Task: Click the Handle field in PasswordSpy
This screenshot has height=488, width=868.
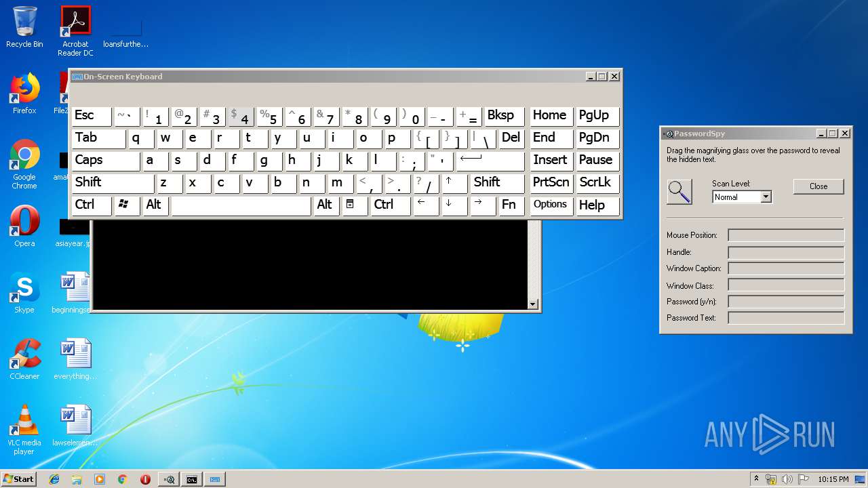Action: (786, 252)
